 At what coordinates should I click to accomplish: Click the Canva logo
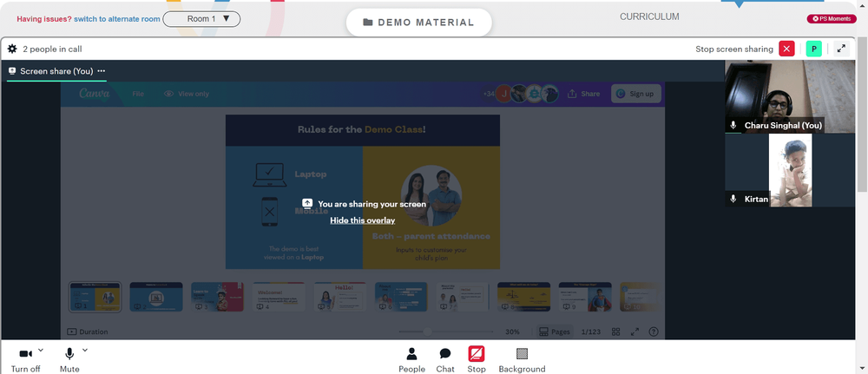click(x=94, y=94)
